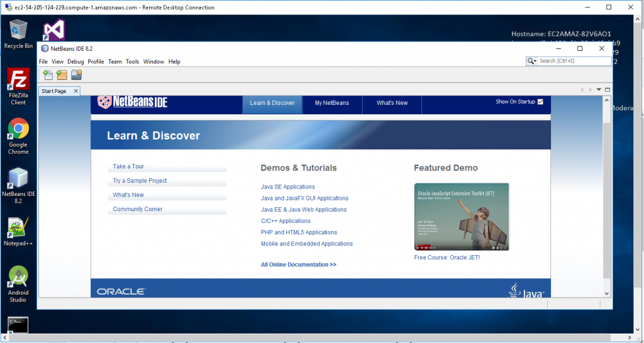Open All Online Documentation link
This screenshot has height=343, width=644.
click(x=298, y=264)
